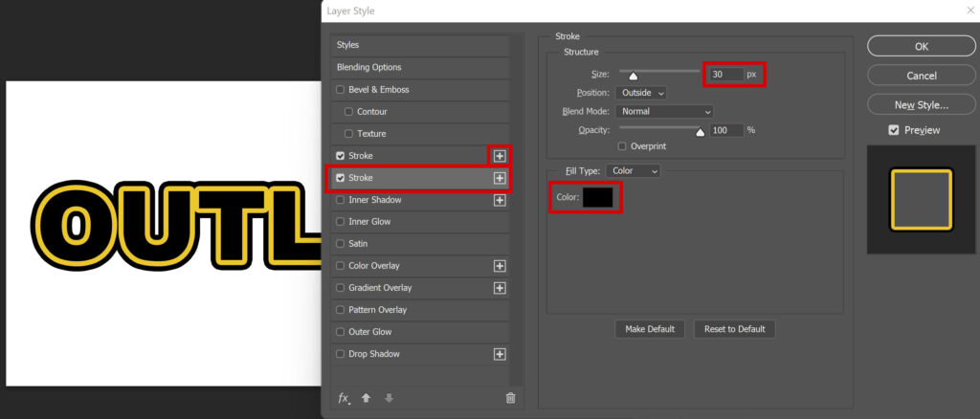Open the Styles section

tap(420, 45)
